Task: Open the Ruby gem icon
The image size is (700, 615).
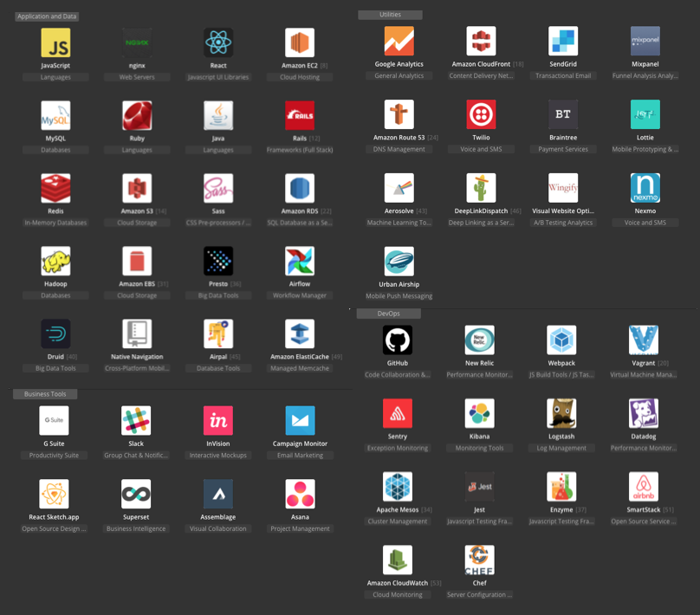Action: [x=137, y=115]
